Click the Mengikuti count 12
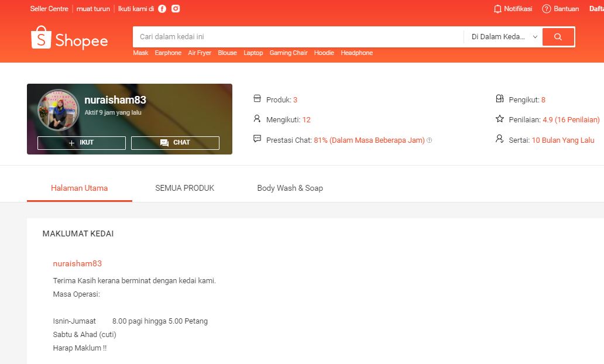Image resolution: width=604 pixels, height=364 pixels. click(306, 120)
